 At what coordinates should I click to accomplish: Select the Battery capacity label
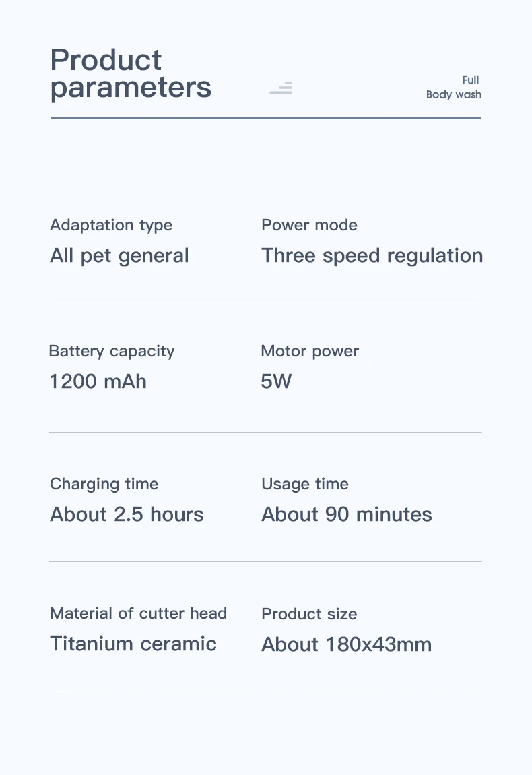click(112, 351)
